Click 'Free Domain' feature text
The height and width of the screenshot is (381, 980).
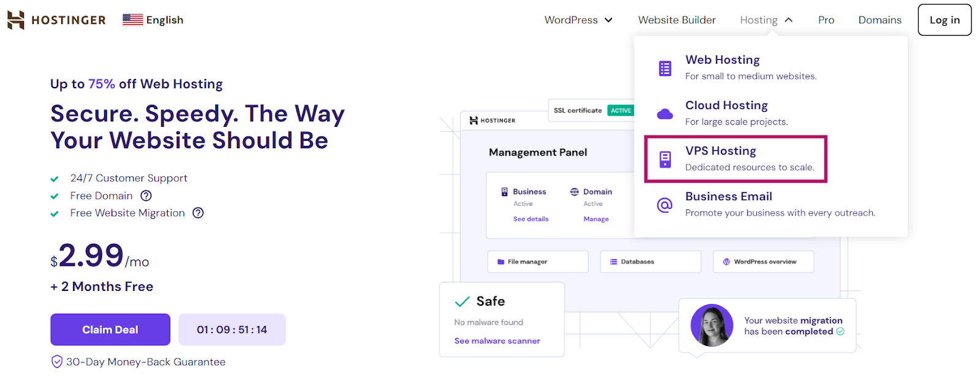click(101, 196)
